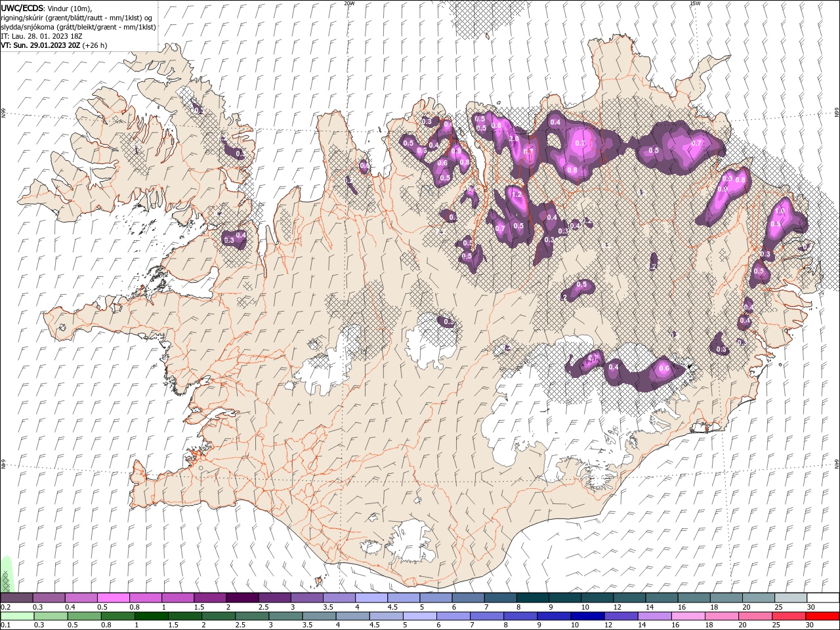The height and width of the screenshot is (630, 840).
Task: Click the 2.0 snowfall value on the map
Action: [514, 139]
